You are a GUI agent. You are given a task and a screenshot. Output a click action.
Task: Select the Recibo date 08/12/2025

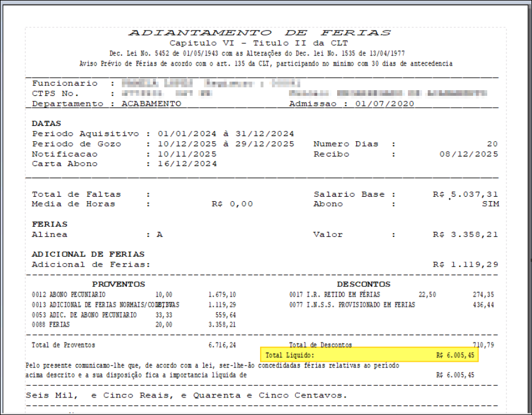point(469,154)
